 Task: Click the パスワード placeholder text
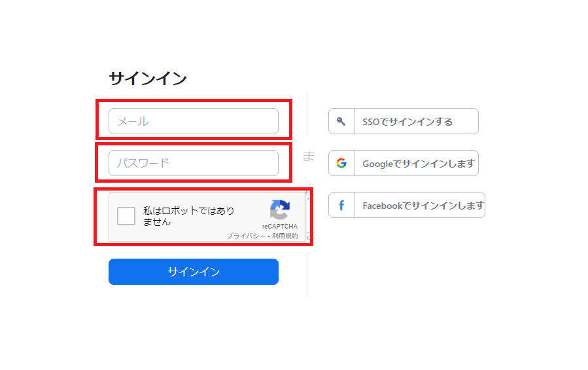coord(143,163)
